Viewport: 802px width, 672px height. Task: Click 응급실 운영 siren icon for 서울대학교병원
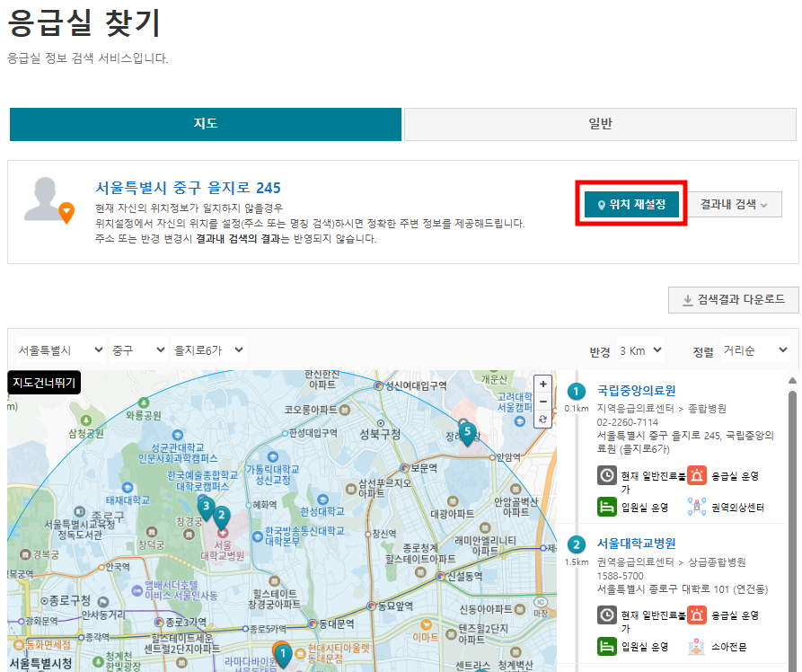coord(697,615)
